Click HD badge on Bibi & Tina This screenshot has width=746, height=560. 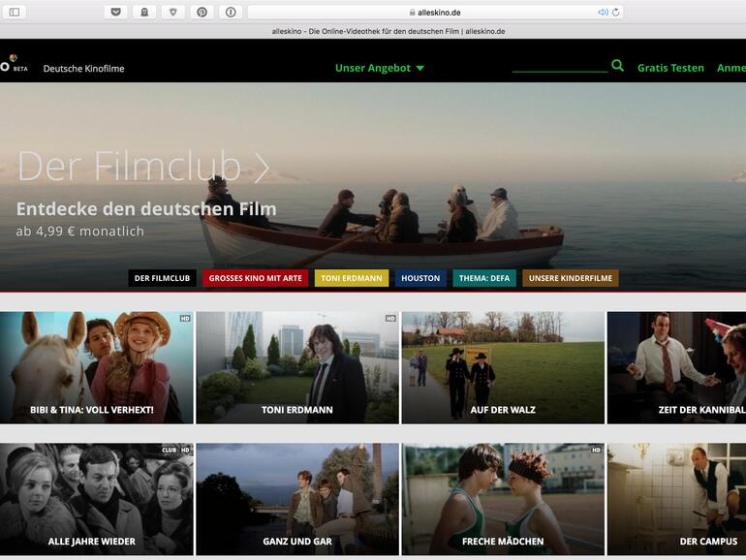click(185, 319)
